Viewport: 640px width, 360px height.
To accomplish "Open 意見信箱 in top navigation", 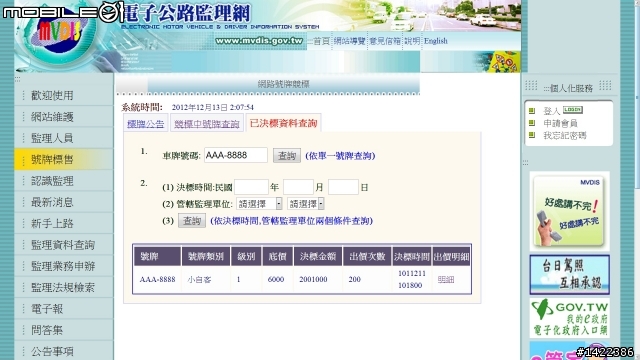I will 385,41.
